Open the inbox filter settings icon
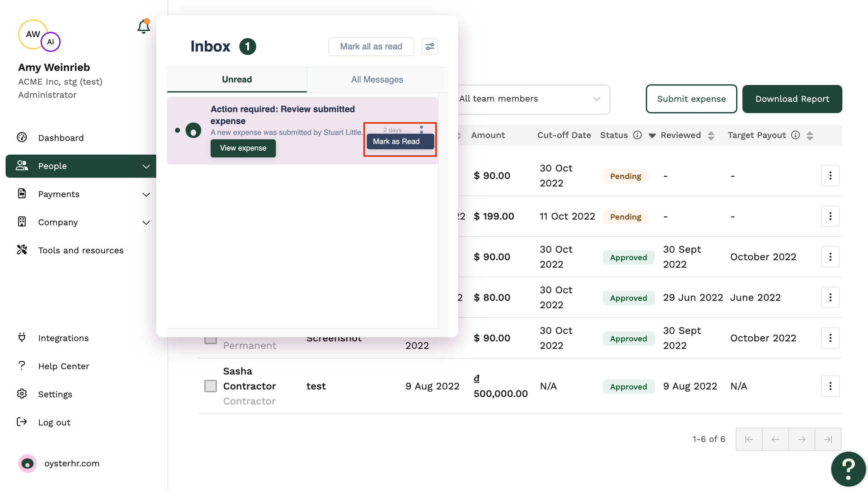Viewport: 868px width, 491px height. click(x=429, y=47)
